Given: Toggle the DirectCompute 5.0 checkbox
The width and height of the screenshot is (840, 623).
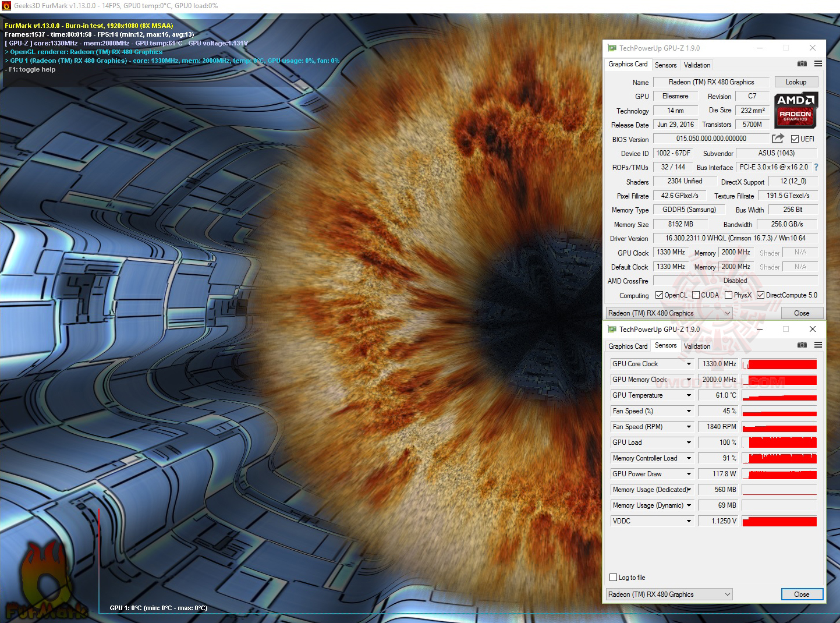Looking at the screenshot, I should [760, 295].
